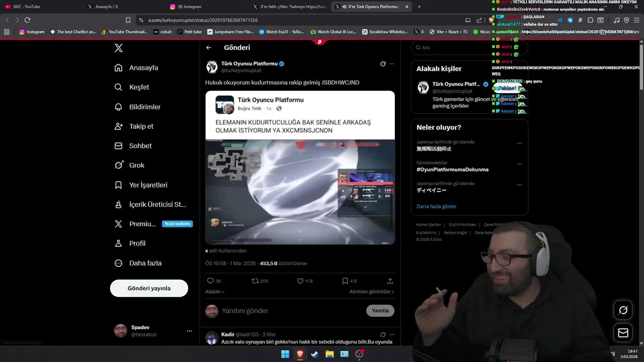Switch to the Anasayfa / X tab
The width and height of the screenshot is (644, 362).
coord(124,7)
